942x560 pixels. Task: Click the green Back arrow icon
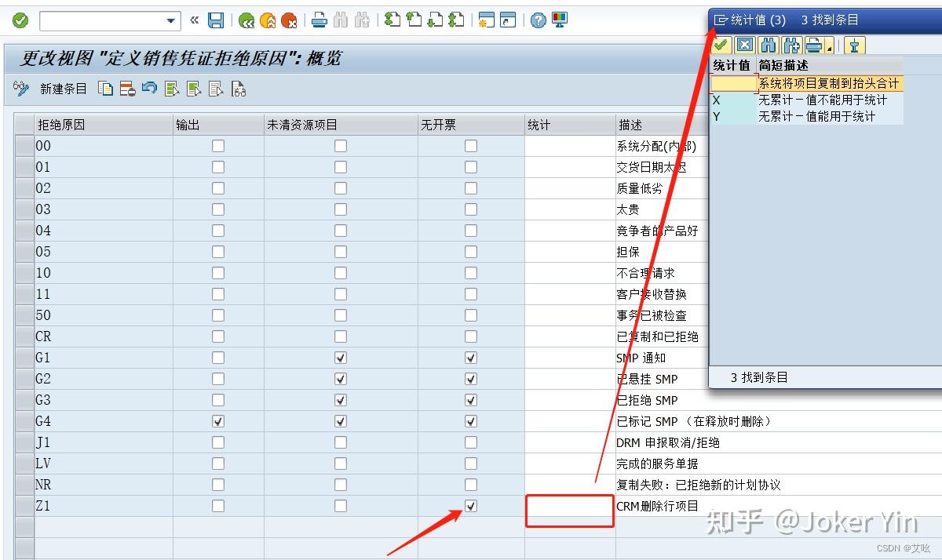tap(246, 20)
